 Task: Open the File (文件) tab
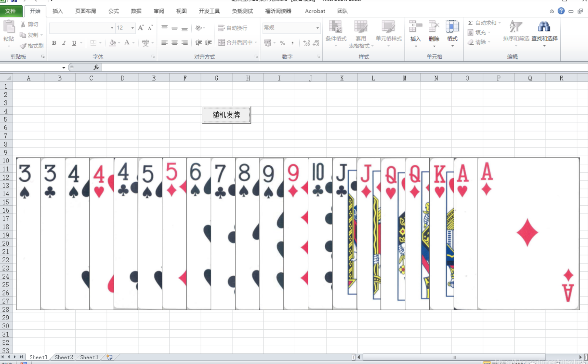click(x=11, y=11)
